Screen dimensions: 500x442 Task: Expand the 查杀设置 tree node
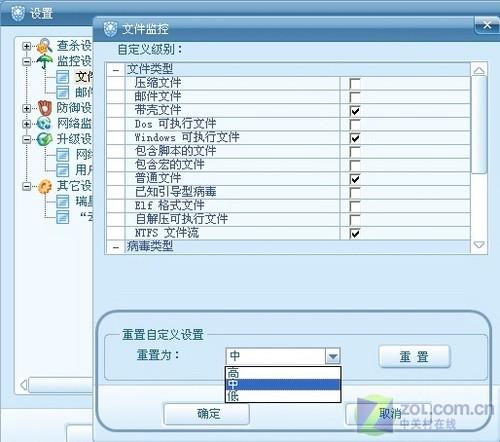coord(27,46)
